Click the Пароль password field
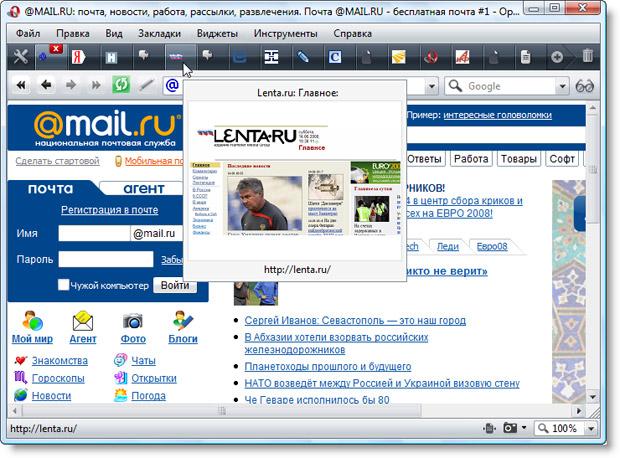This screenshot has height=458, width=620. [106, 259]
